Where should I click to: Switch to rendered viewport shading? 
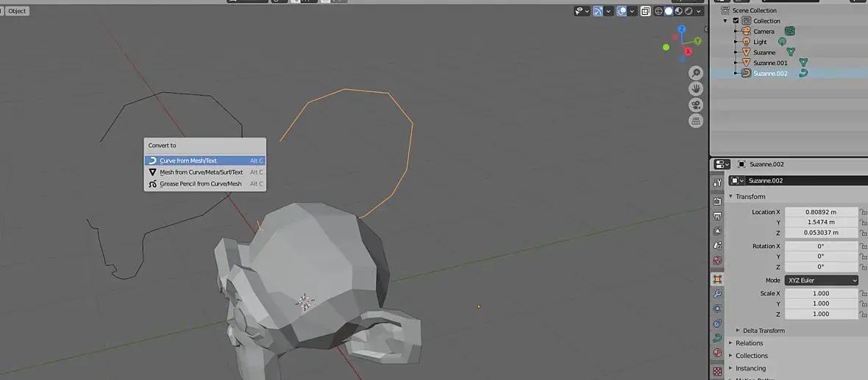689,11
